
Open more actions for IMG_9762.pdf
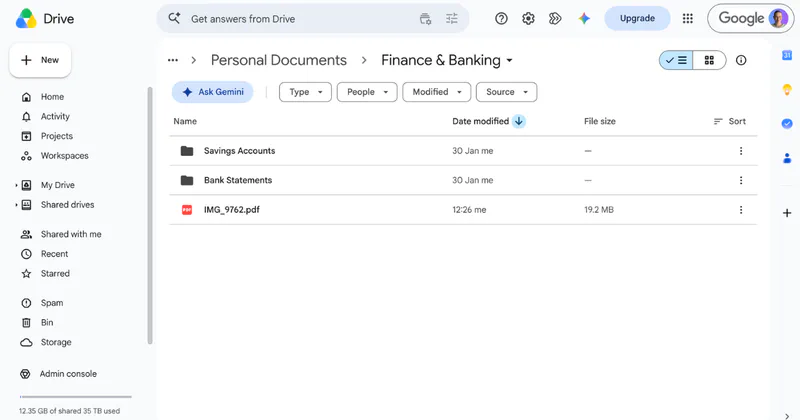click(741, 210)
